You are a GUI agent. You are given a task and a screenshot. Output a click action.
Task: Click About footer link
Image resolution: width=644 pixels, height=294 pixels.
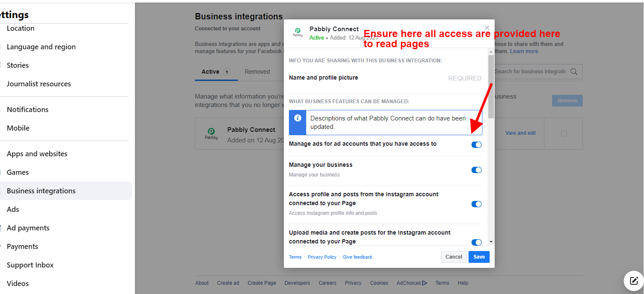click(202, 283)
